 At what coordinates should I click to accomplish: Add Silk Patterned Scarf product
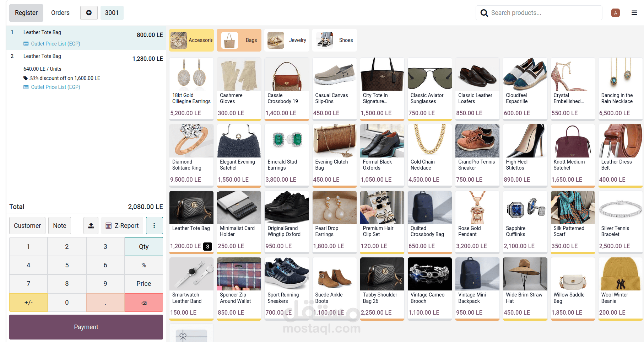pos(573,222)
